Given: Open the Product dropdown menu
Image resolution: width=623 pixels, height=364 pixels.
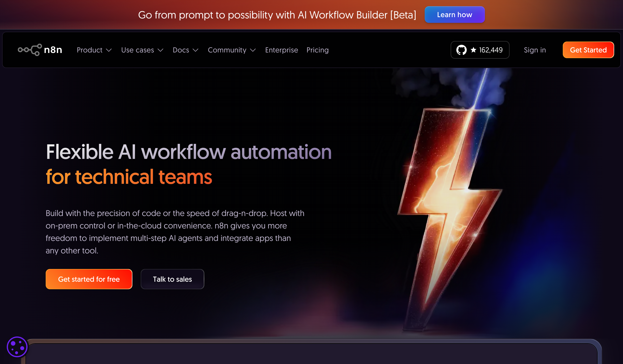Looking at the screenshot, I should coord(94,50).
